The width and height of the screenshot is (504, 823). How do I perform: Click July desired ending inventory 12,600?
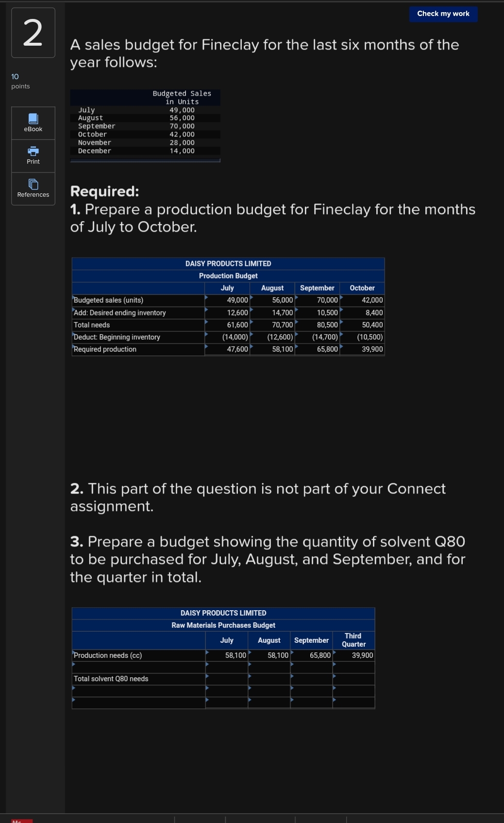click(227, 313)
